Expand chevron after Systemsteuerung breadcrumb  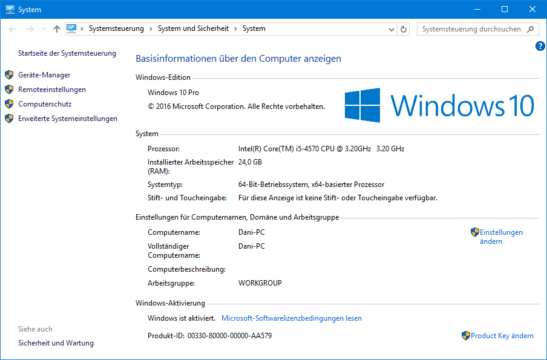[151, 29]
